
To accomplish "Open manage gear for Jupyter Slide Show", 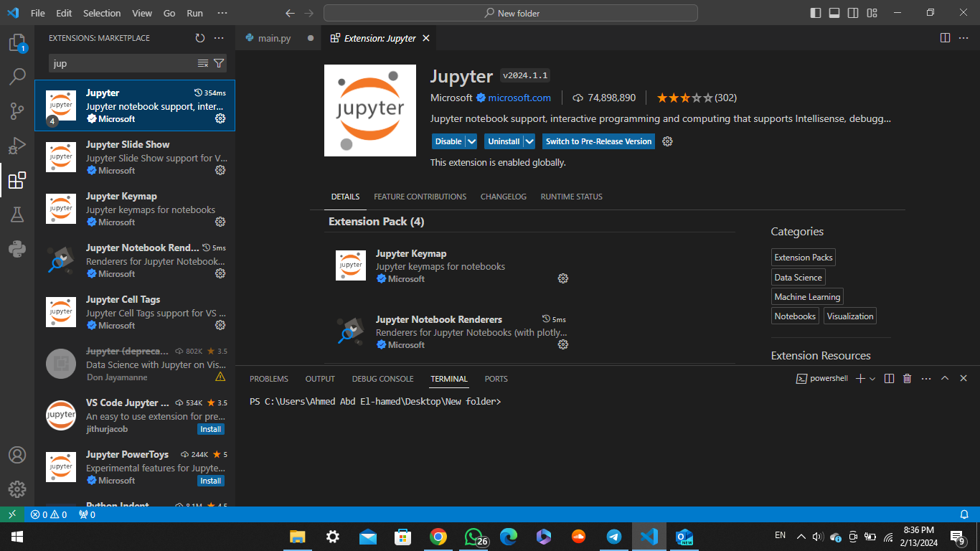I will point(220,170).
